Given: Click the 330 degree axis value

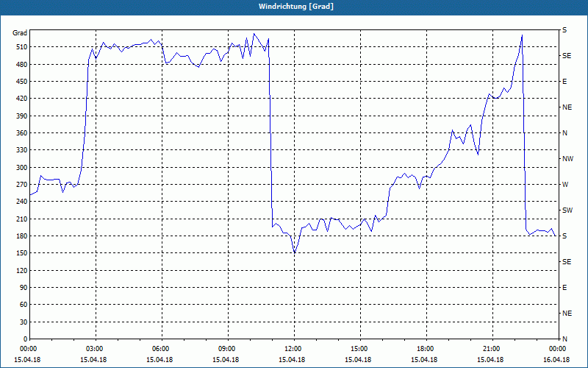Looking at the screenshot, I should click(x=22, y=150).
